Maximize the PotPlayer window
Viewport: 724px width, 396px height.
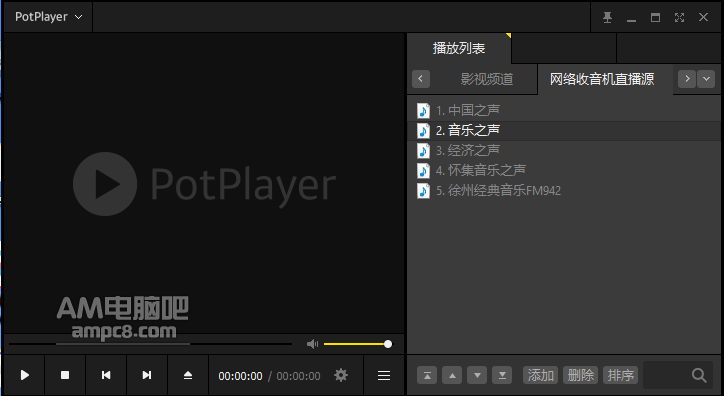(655, 18)
